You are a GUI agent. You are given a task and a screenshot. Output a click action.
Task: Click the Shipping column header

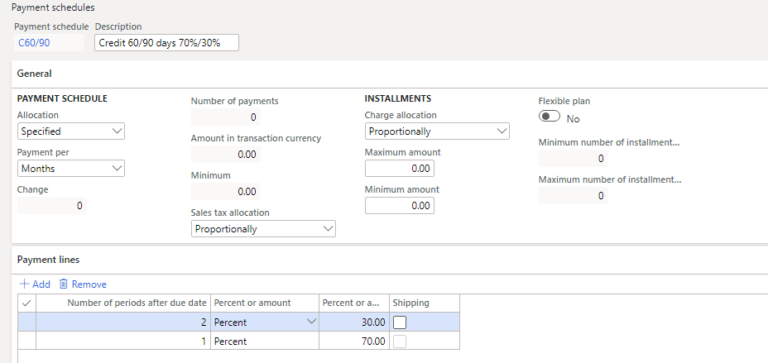coord(425,303)
